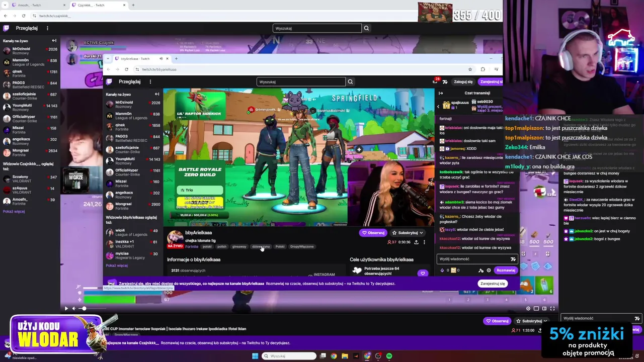The height and width of the screenshot is (362, 644).
Task: Open new tab in inner browser
Action: [176, 59]
